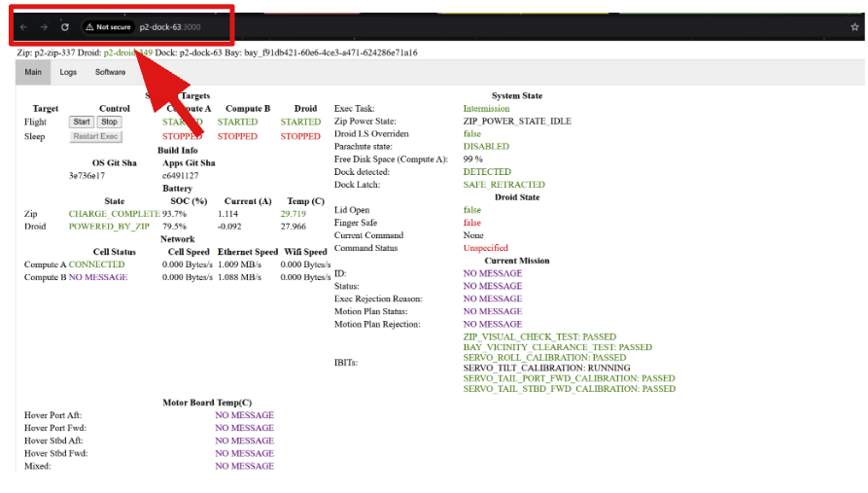Click Droid STOPPED sleep status
Viewport: 868px width, 493px height.
pyautogui.click(x=300, y=136)
